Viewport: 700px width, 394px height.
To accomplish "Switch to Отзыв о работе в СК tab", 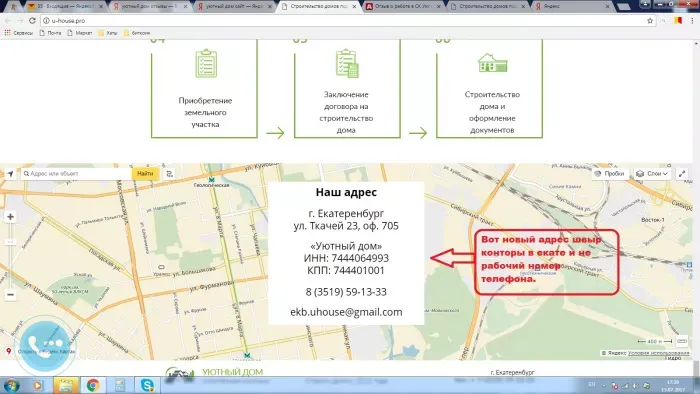I will click(402, 7).
